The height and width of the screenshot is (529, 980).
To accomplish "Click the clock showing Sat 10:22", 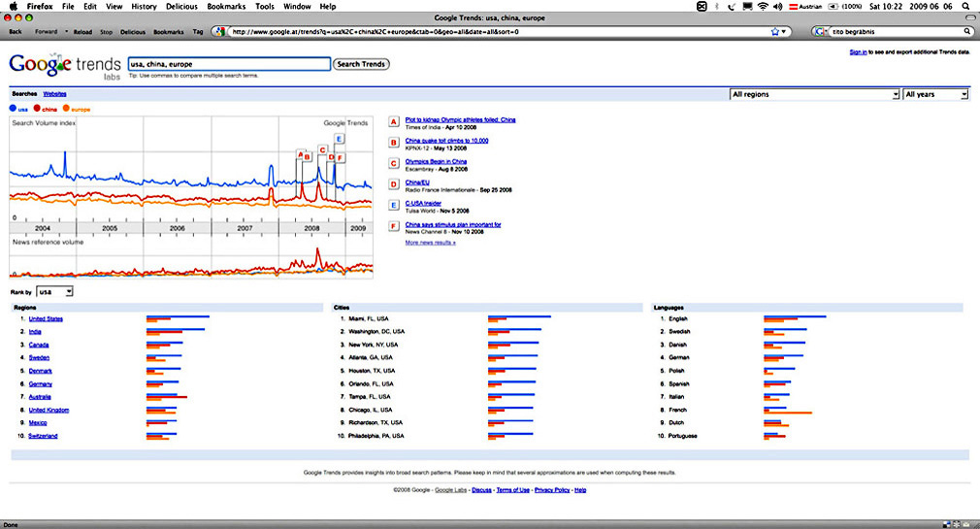I will click(886, 6).
